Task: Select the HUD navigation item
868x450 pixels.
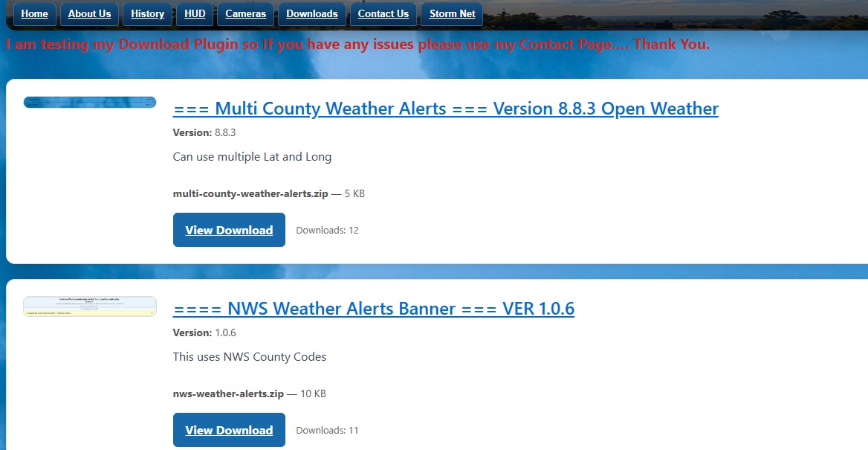Action: coord(195,14)
